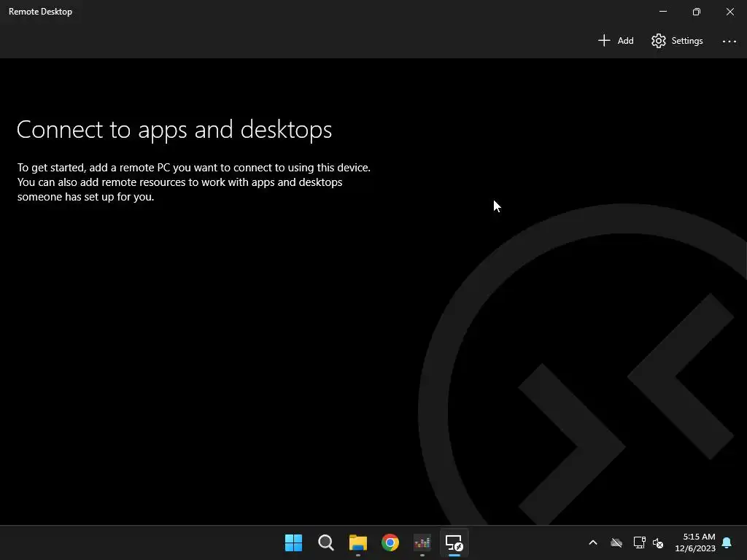Open the Windows Start menu
Screen dimensions: 747x560
tap(293, 542)
